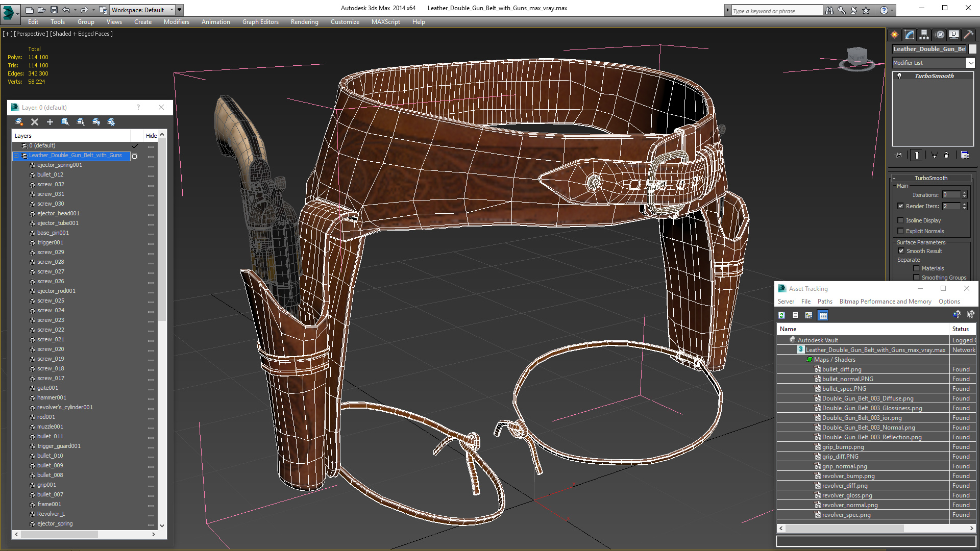Click Shaded + Edged Faces viewport label

(81, 34)
